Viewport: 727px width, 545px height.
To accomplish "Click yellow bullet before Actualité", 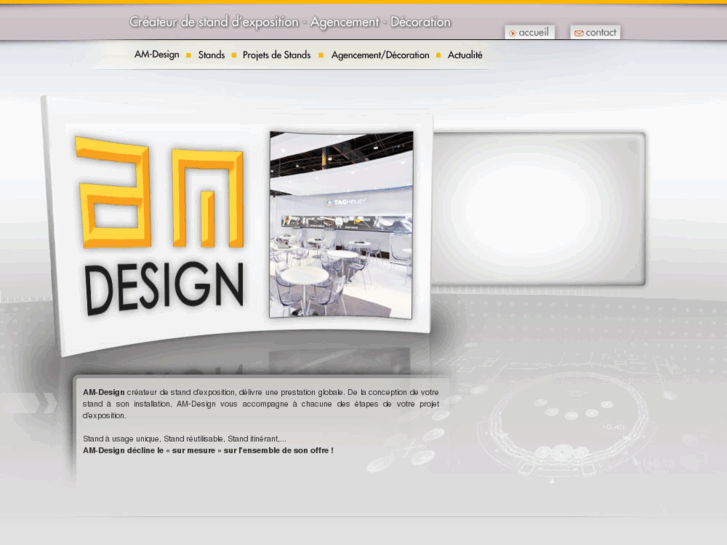I will pos(439,56).
